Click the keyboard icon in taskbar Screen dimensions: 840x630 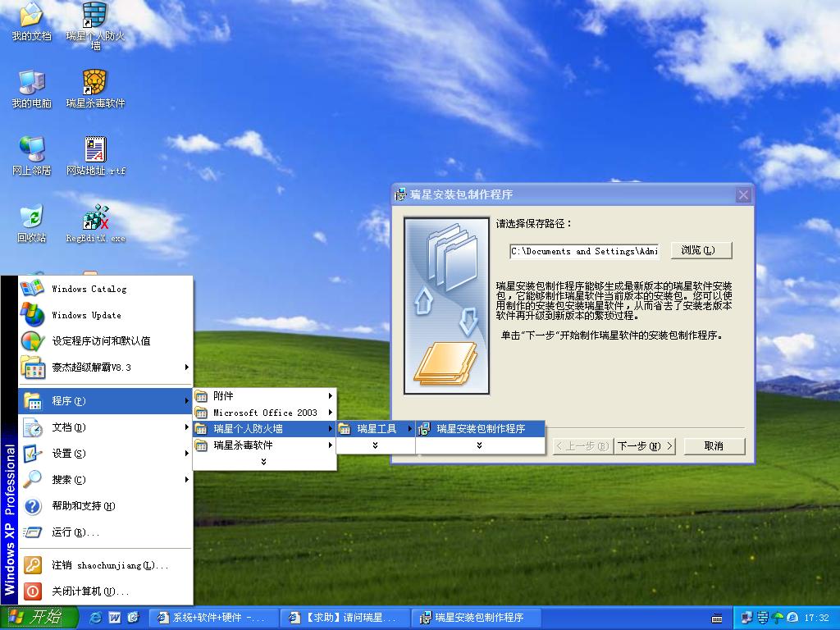(x=717, y=619)
